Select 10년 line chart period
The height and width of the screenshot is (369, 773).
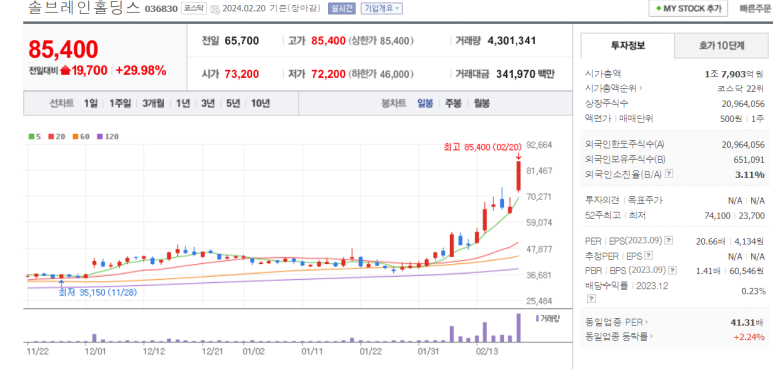coord(260,103)
